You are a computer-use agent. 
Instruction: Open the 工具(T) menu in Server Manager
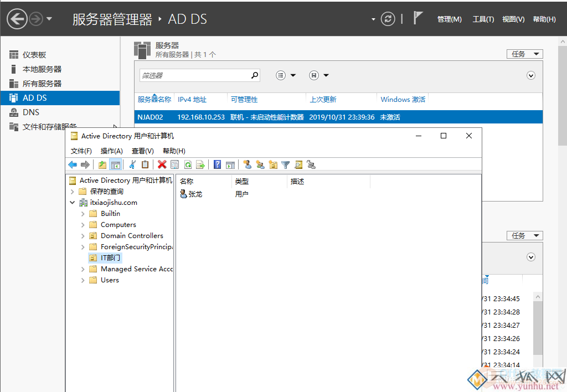click(483, 19)
